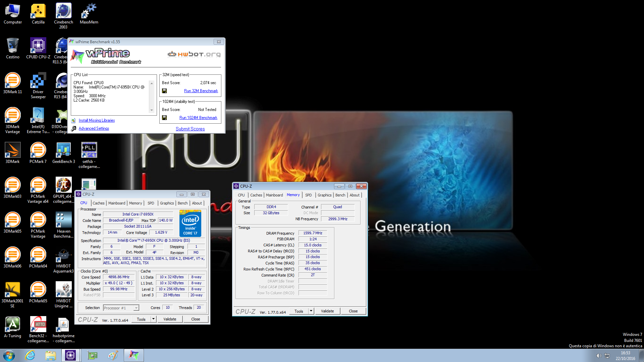Launch ATTO Bench32 desktop shortcut
The image size is (644, 362).
(x=38, y=330)
